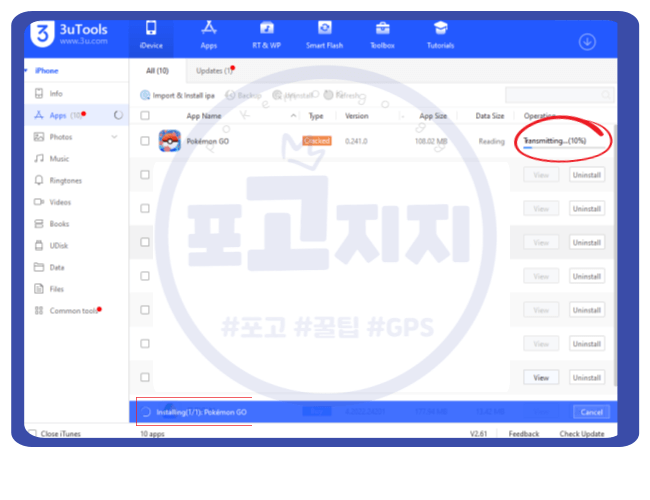Select Files in the sidebar
Screen dimensions: 650x500
coord(76,289)
